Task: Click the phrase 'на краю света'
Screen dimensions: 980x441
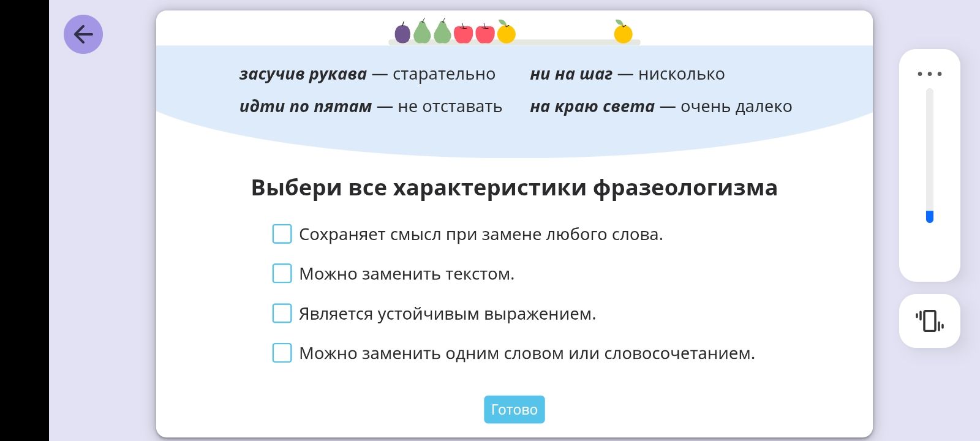Action: (592, 107)
